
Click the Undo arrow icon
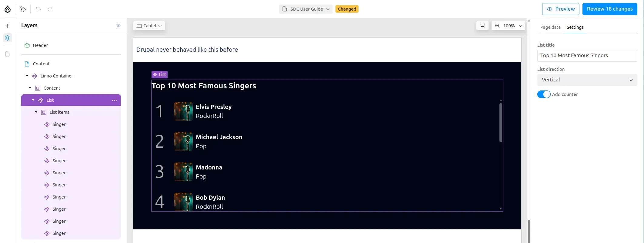pyautogui.click(x=38, y=9)
